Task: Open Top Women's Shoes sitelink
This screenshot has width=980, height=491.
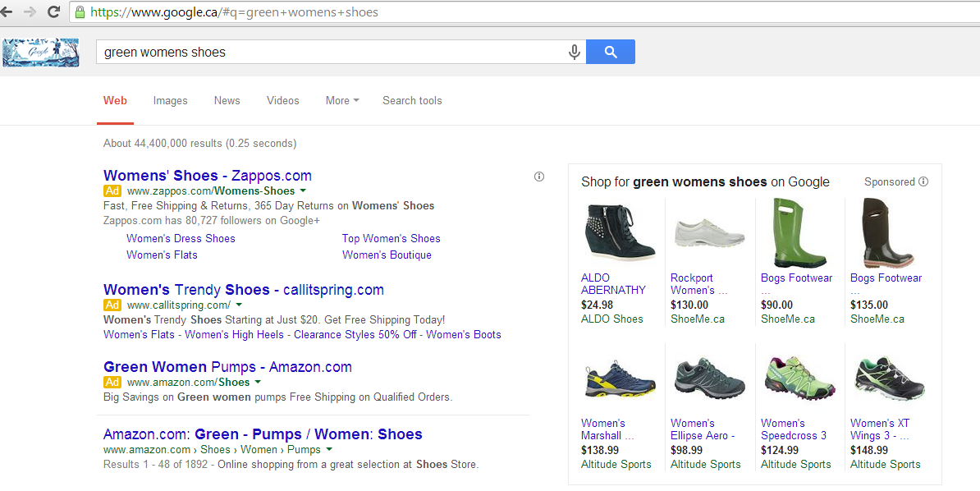Action: pos(392,238)
